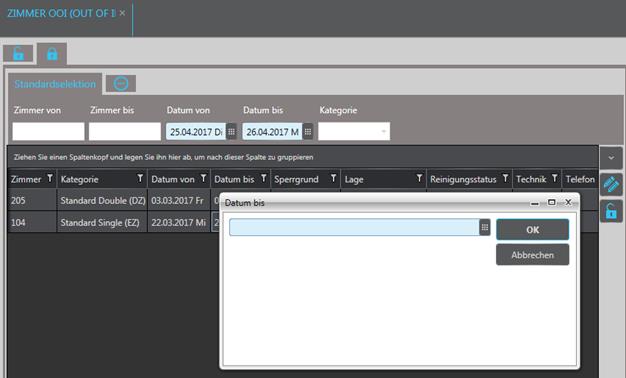Select the ZIMMER OOI (OUT OF I tab
This screenshot has width=626, height=378.
click(61, 13)
